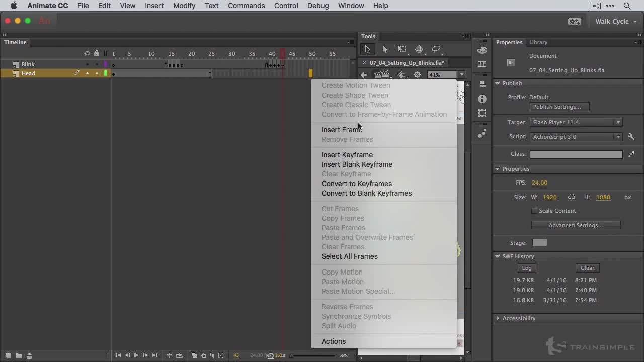The width and height of the screenshot is (644, 362).
Task: Lock all layers via padlock header
Action: [x=97, y=53]
